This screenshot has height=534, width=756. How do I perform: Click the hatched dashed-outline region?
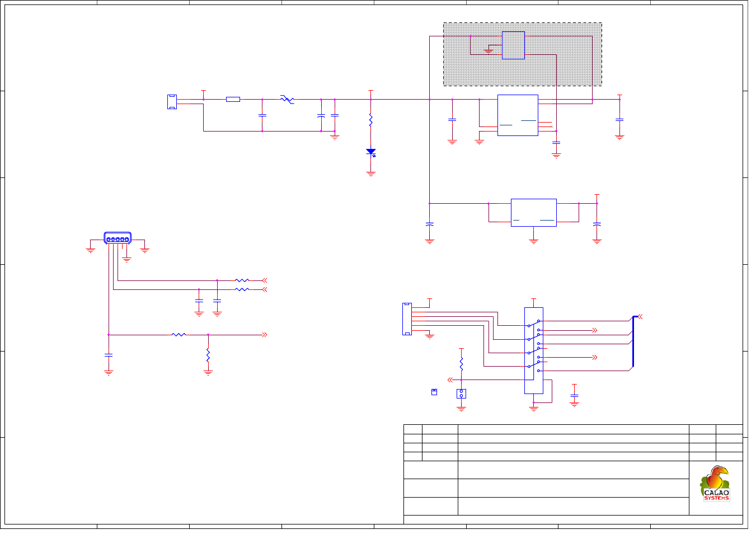point(523,54)
